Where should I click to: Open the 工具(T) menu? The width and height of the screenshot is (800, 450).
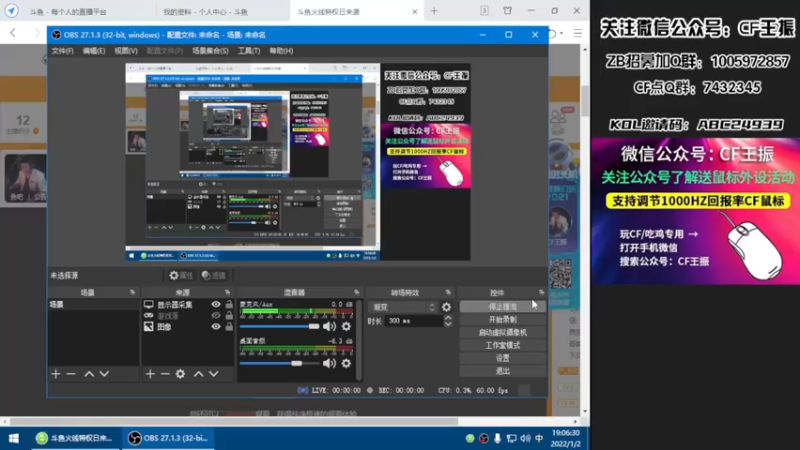(x=248, y=51)
